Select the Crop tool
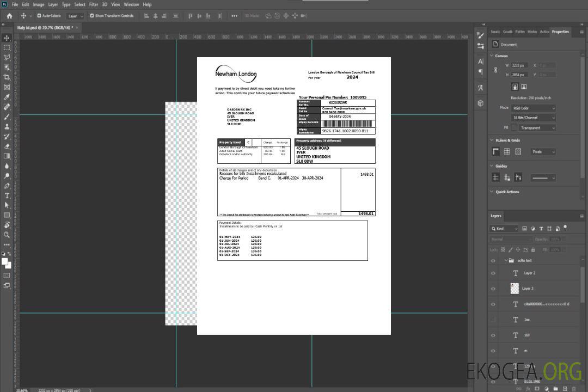The height and width of the screenshot is (392, 588). [7, 77]
